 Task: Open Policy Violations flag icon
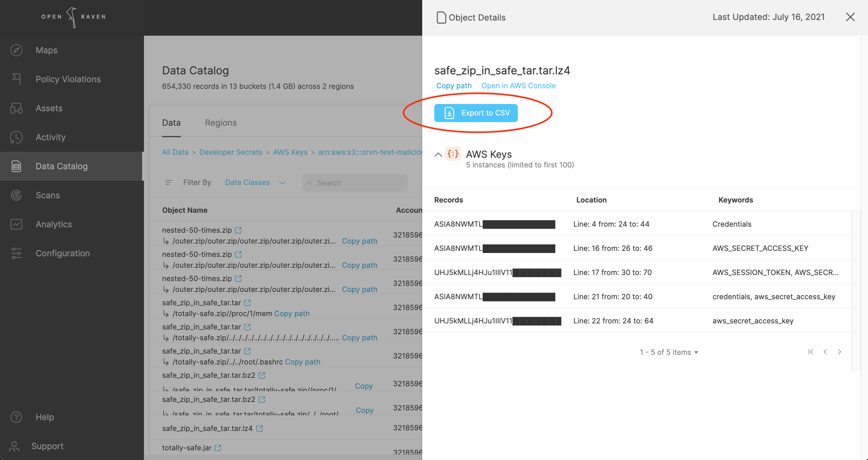16,79
